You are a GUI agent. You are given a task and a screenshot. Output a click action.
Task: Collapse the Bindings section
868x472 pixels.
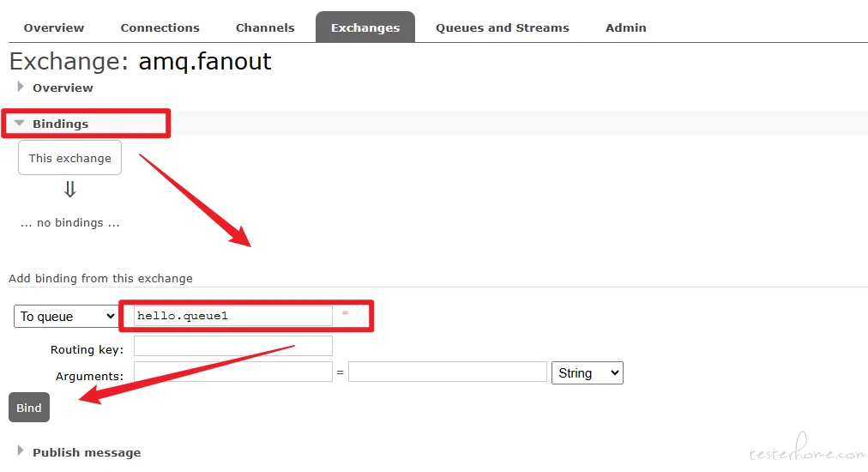click(52, 124)
